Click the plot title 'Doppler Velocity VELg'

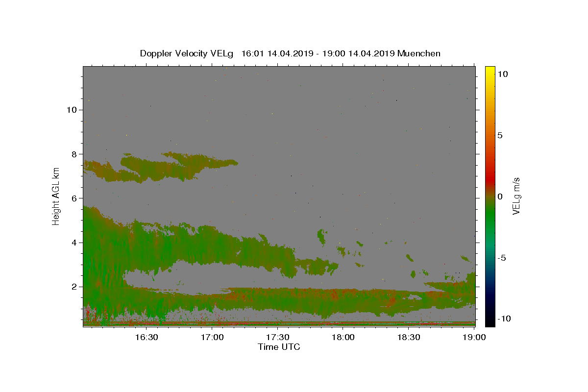186,53
